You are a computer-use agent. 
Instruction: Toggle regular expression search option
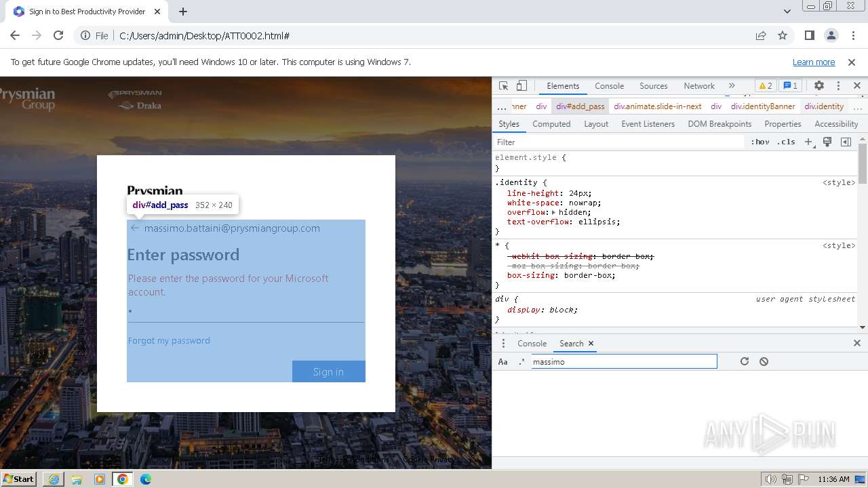tap(521, 362)
